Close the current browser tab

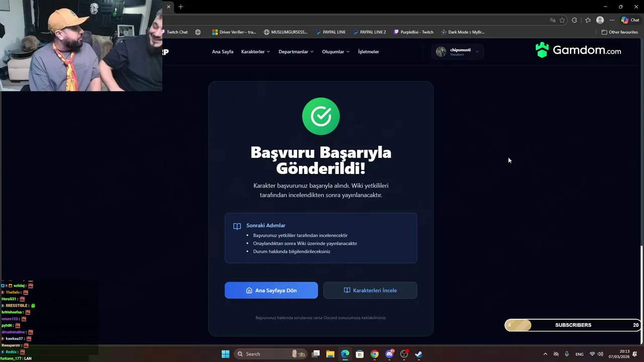point(169,7)
